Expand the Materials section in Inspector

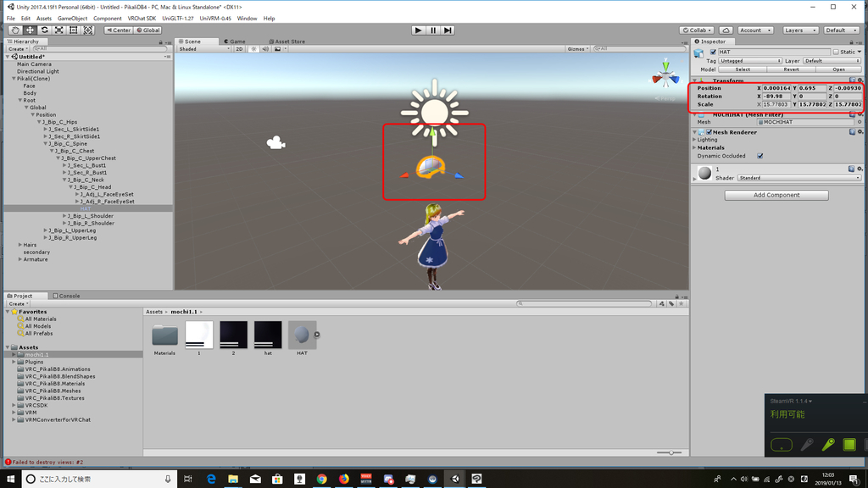(x=695, y=147)
